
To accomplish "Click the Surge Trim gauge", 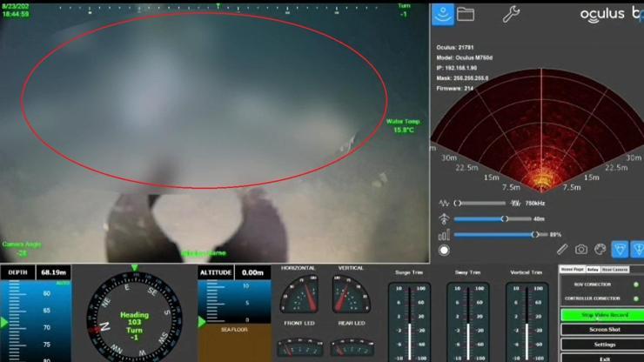I will click(x=408, y=320).
